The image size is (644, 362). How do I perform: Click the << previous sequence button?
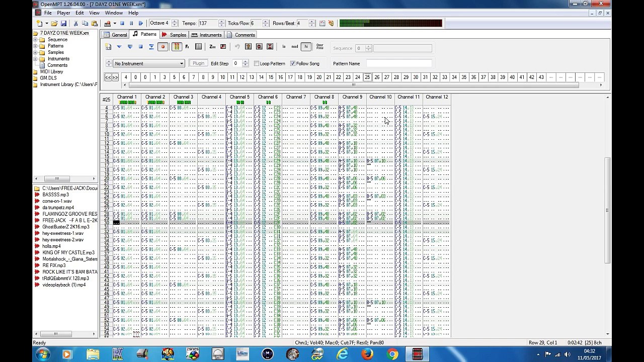(x=108, y=77)
